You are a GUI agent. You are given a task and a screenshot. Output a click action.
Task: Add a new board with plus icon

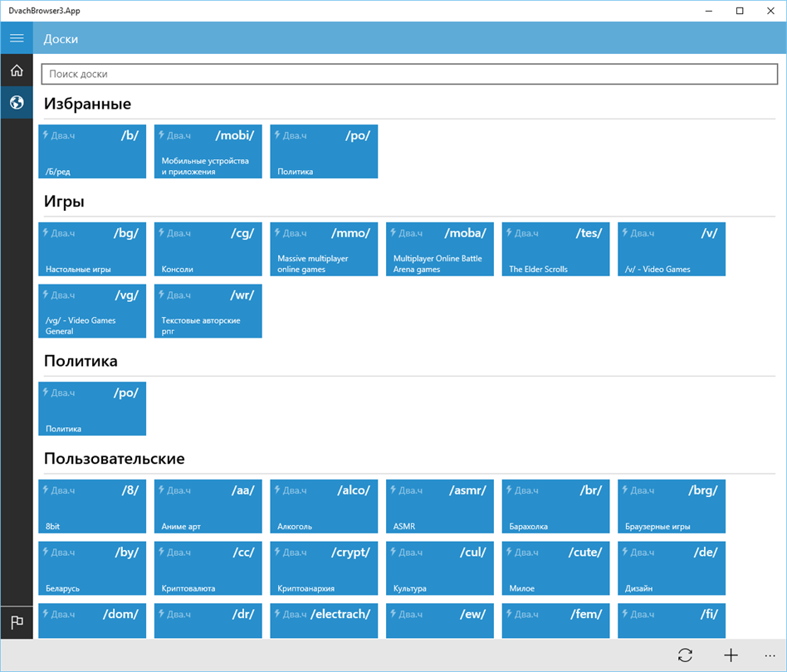click(x=731, y=655)
